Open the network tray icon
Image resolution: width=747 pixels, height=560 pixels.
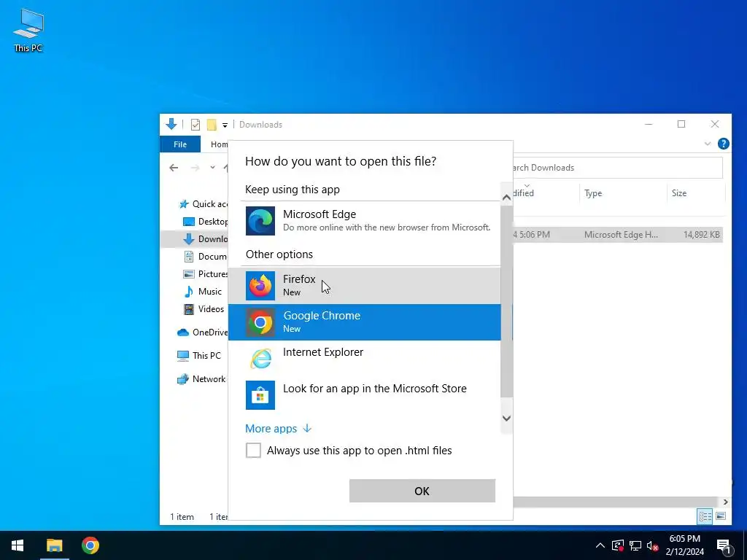click(x=635, y=545)
